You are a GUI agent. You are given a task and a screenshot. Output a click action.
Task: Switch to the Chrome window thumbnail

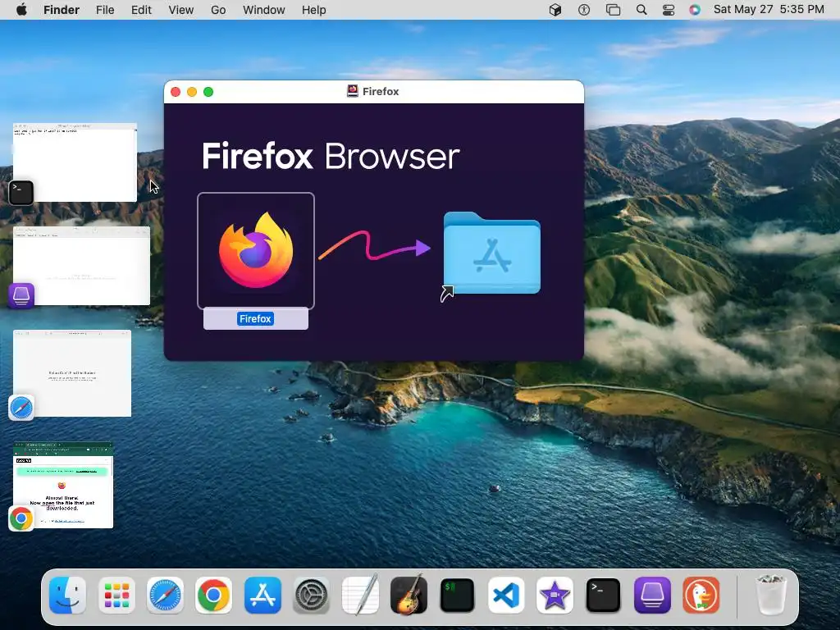coord(63,485)
